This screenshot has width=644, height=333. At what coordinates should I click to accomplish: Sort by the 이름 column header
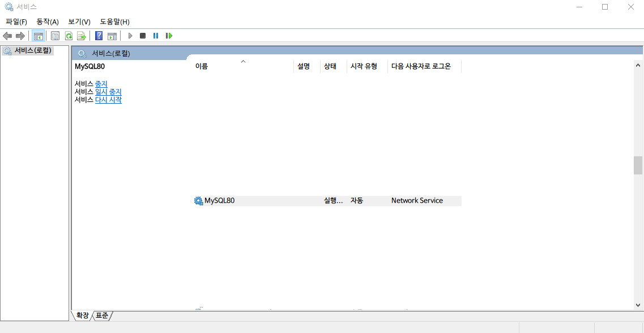244,66
